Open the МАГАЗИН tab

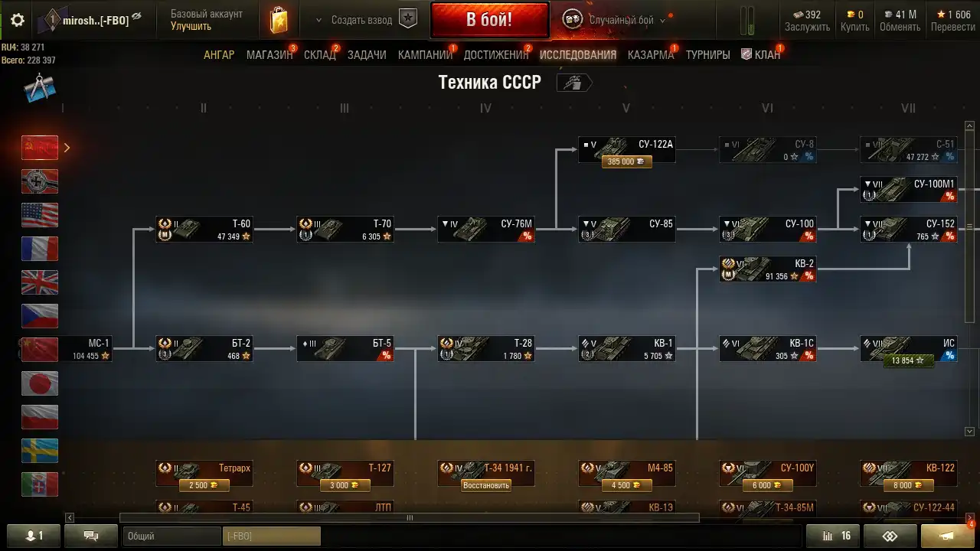[269, 55]
